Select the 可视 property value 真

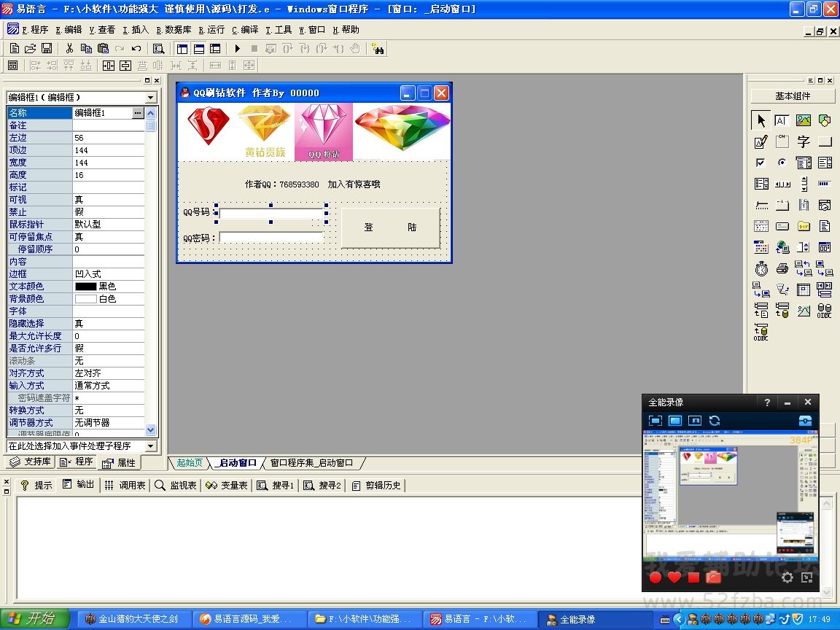[x=108, y=200]
